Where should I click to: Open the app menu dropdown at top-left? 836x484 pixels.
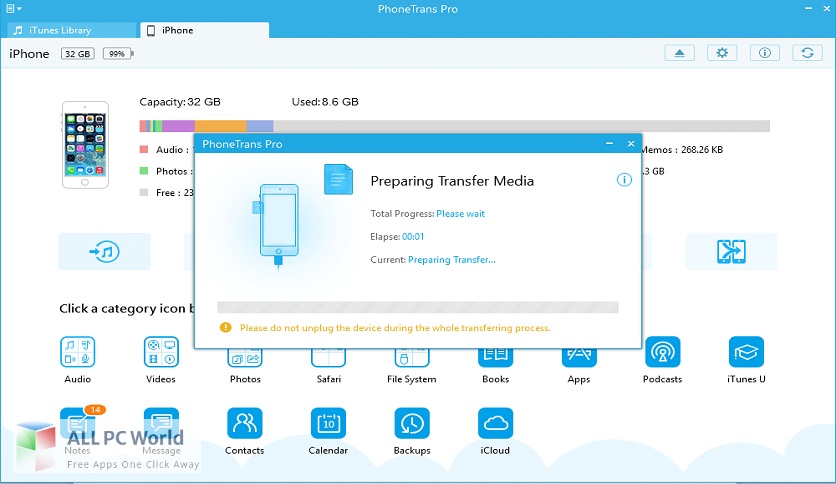(x=13, y=9)
